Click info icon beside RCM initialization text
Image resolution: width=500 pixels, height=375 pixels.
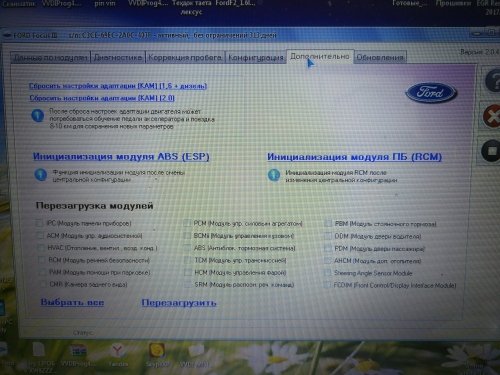point(274,175)
